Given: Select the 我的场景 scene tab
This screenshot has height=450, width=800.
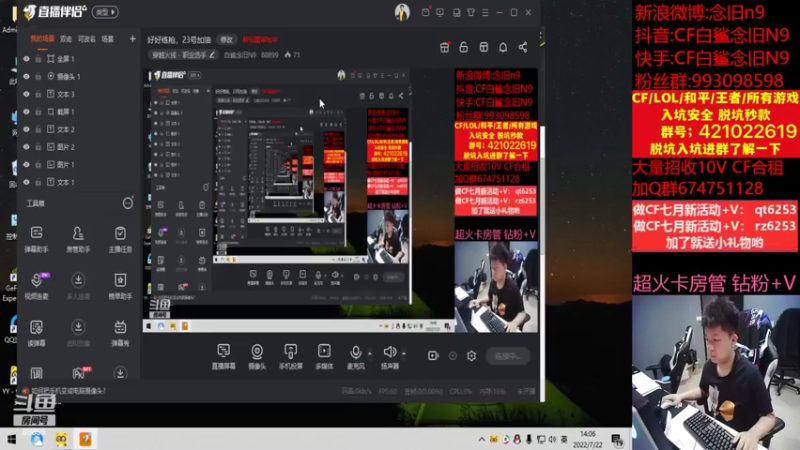Looking at the screenshot, I should (x=42, y=39).
